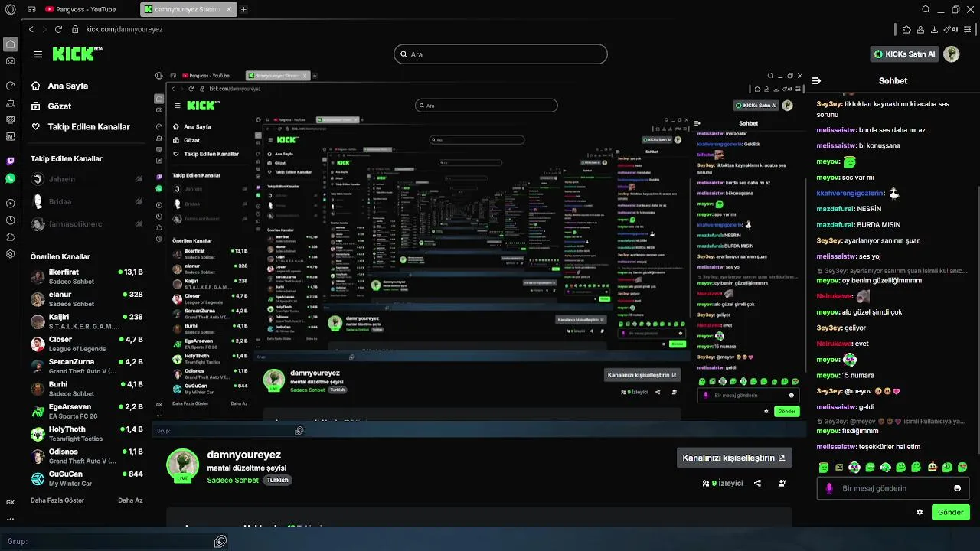The height and width of the screenshot is (551, 980).
Task: Open recommended channel elanur
Action: [87, 299]
